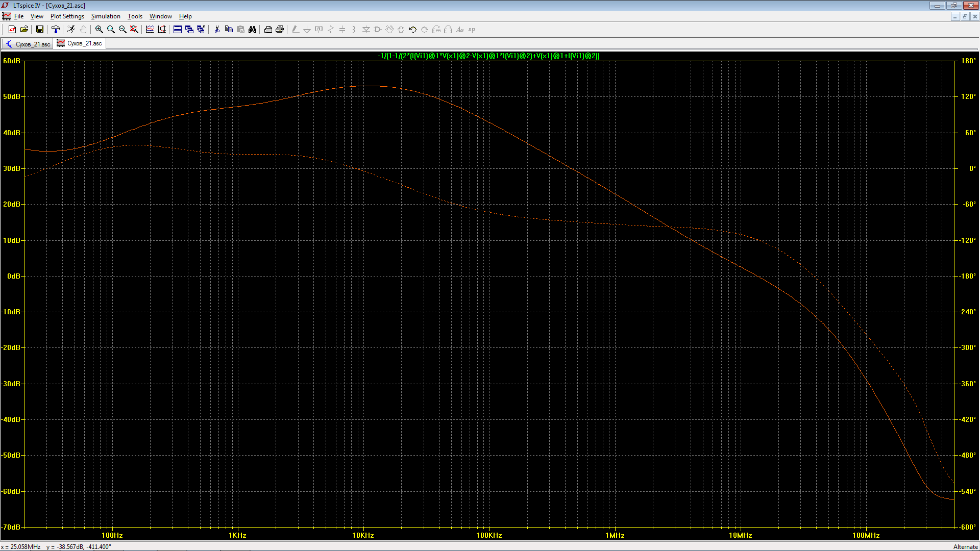
Task: Click the 10KHz frequency axis label
Action: 363,535
